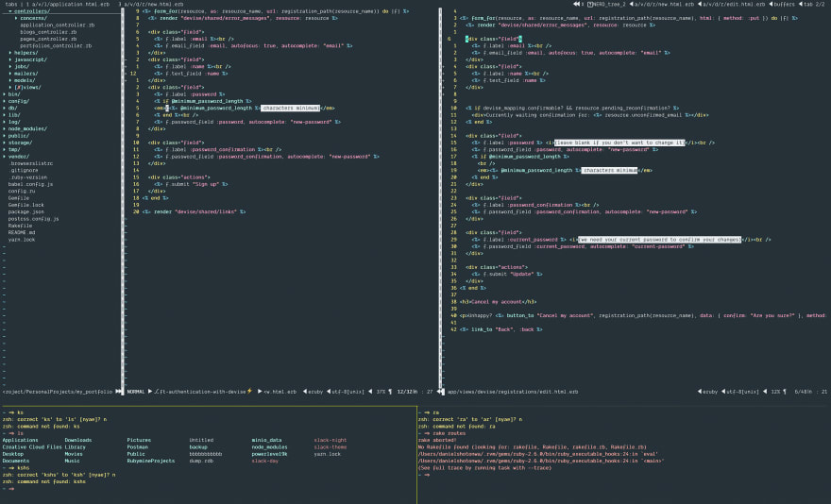Click the Creative Cloud Files entry
The image size is (831, 504).
(x=32, y=447)
